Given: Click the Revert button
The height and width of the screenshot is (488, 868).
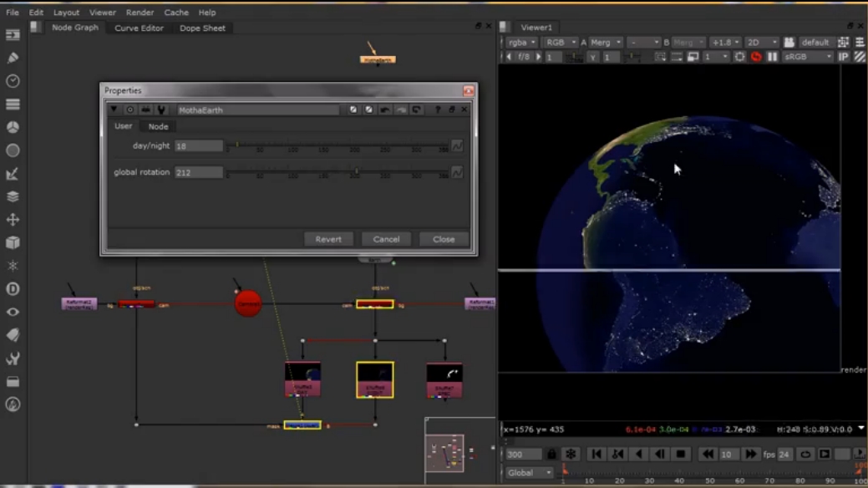Looking at the screenshot, I should pyautogui.click(x=328, y=239).
